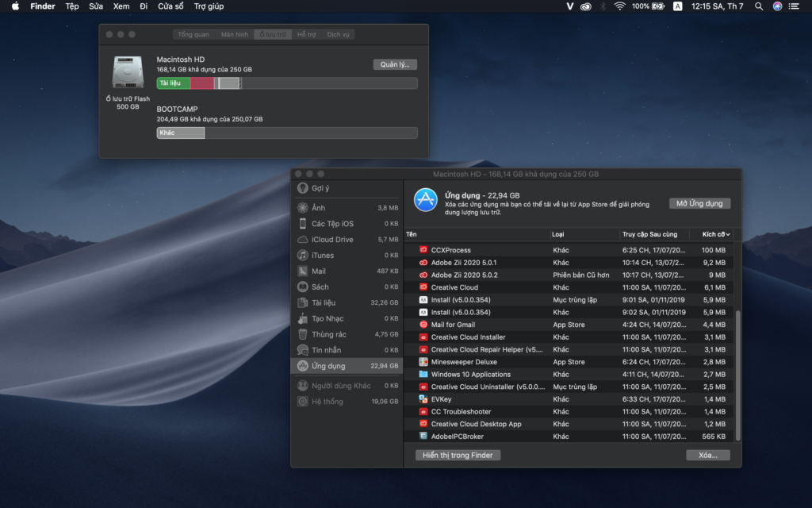The width and height of the screenshot is (812, 508).
Task: Click the Quản lý... button
Action: [x=395, y=64]
